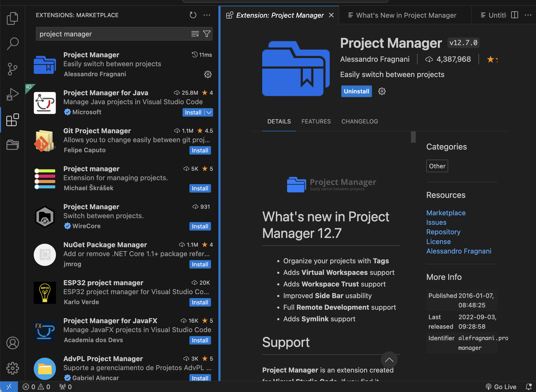Start Go Live server

click(501, 387)
